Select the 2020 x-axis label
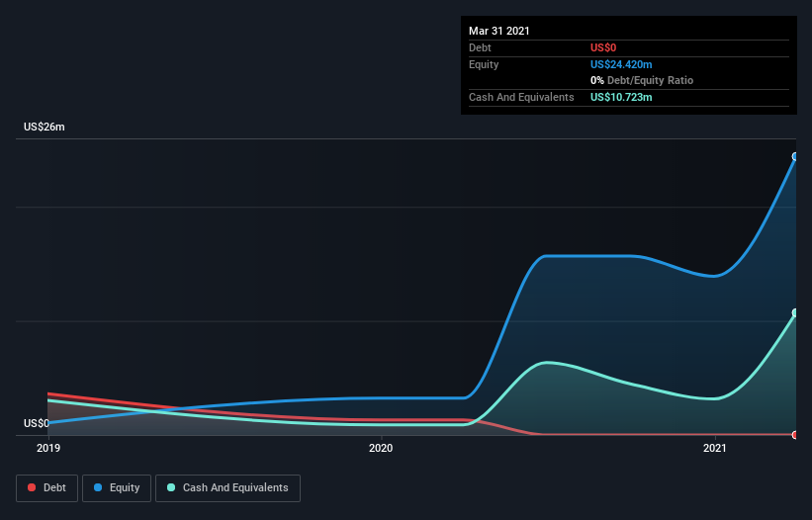 pos(381,448)
